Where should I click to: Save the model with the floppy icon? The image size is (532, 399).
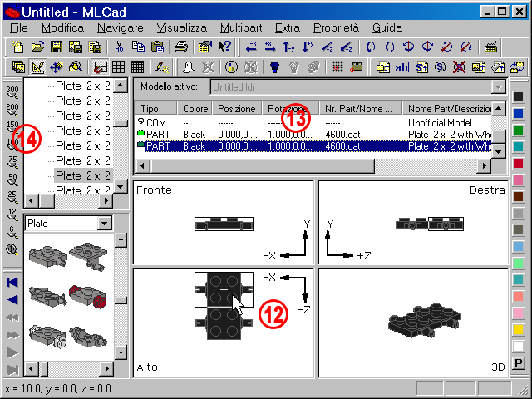point(57,47)
